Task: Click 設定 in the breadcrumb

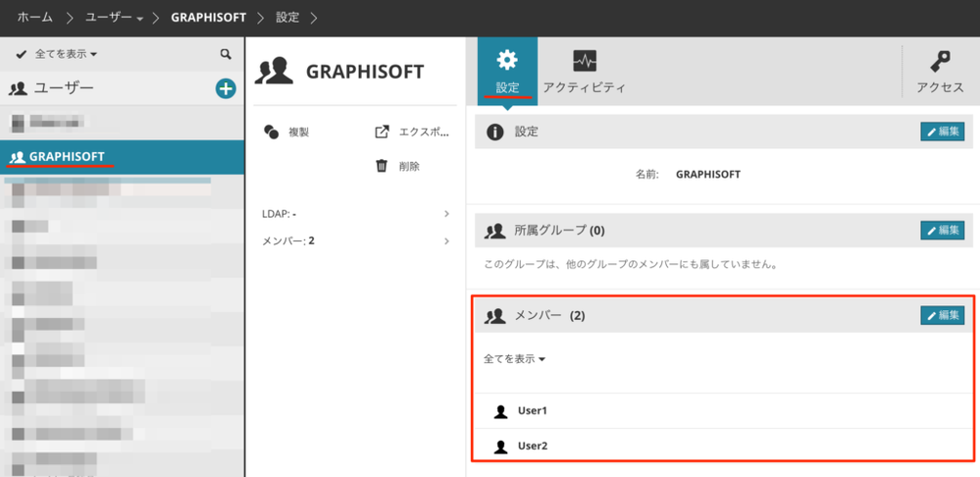Action: [x=287, y=18]
